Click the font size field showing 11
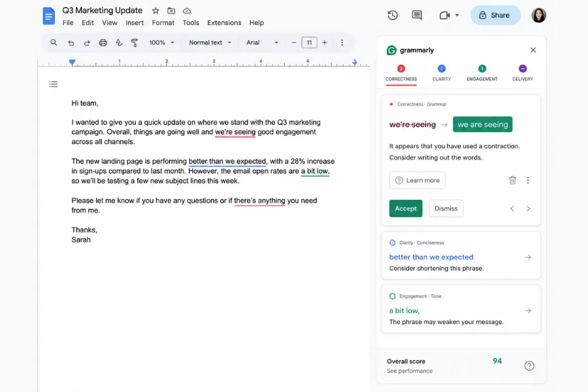This screenshot has height=392, width=588. tap(310, 42)
